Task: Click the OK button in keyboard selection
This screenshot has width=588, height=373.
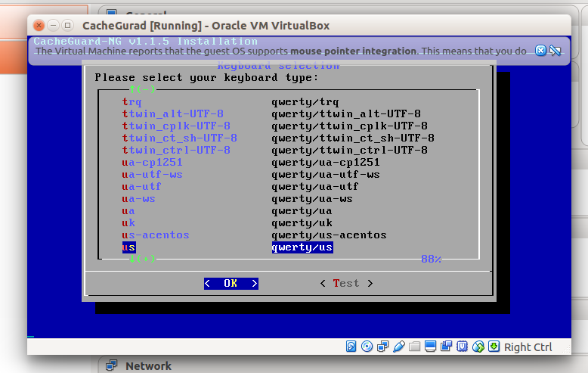Action: [x=231, y=283]
